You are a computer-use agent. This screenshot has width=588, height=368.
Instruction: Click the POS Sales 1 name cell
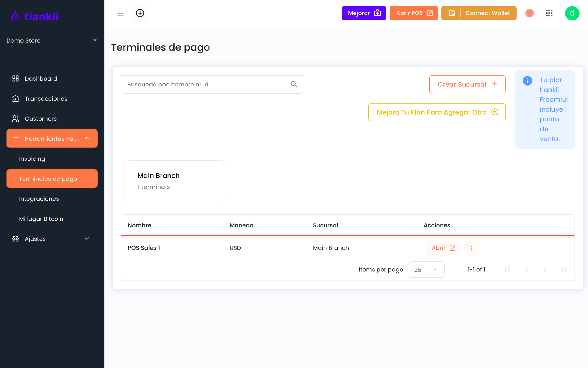(x=144, y=248)
